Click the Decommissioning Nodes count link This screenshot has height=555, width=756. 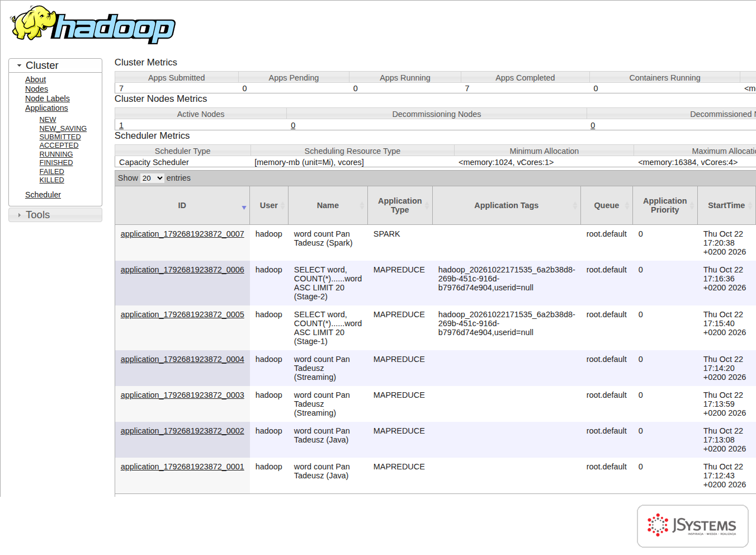293,125
